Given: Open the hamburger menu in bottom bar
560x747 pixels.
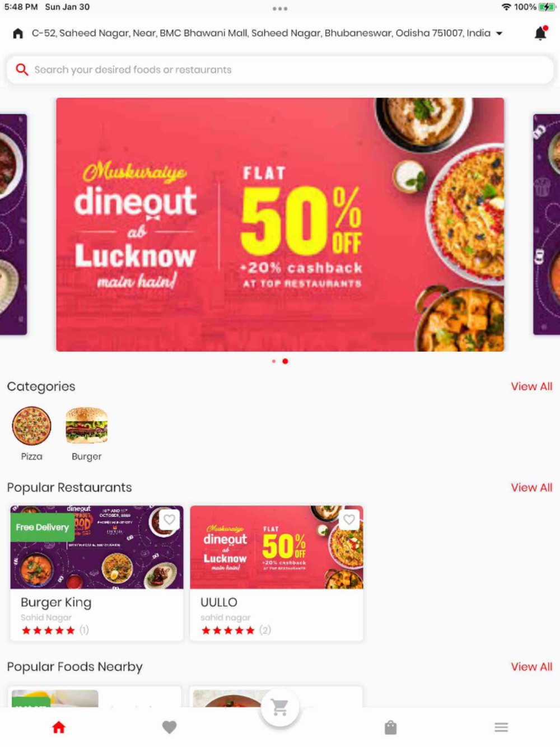Looking at the screenshot, I should [501, 727].
